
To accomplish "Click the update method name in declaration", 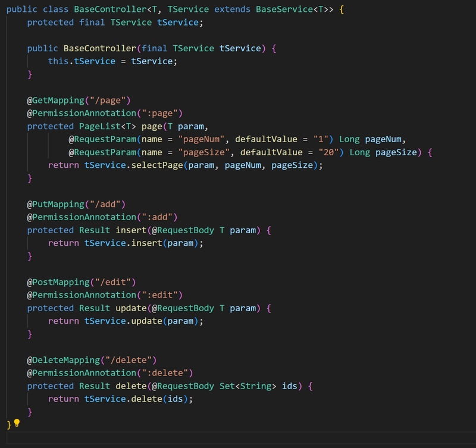I will (131, 308).
